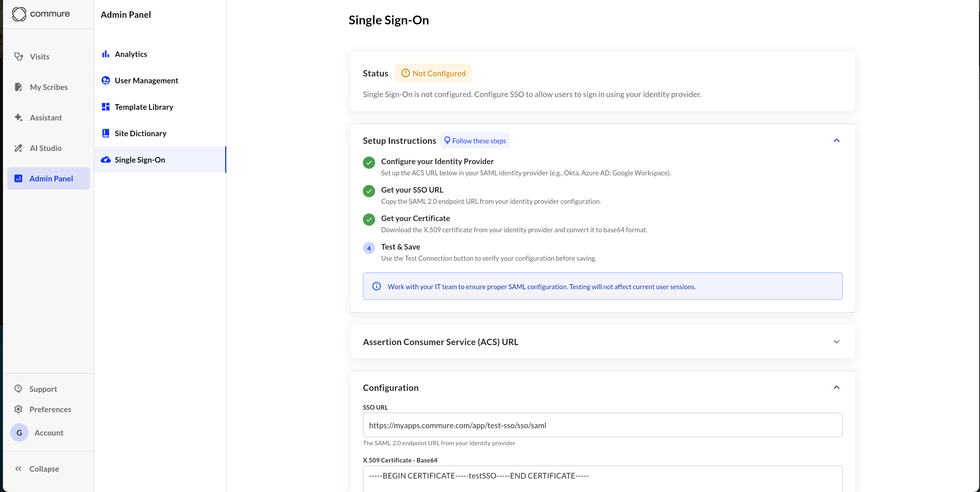The height and width of the screenshot is (492, 980).
Task: Select Single Sign-On menu item
Action: [x=140, y=160]
